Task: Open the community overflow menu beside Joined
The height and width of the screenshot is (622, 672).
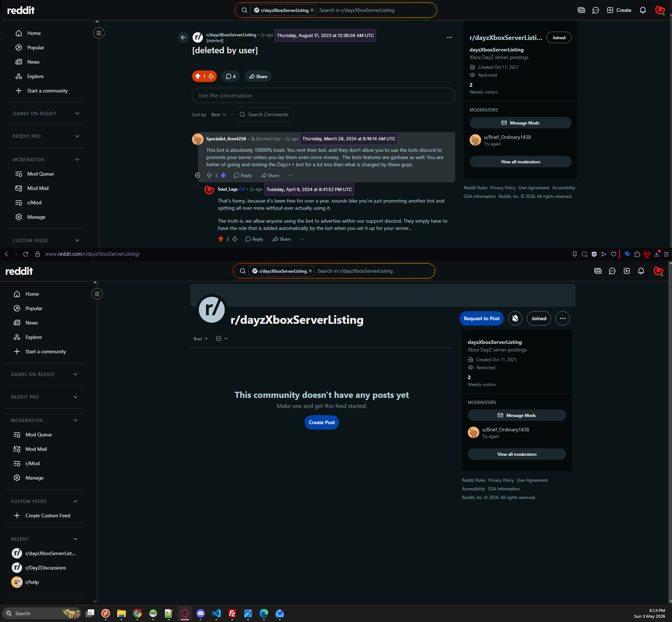Action: (x=563, y=318)
